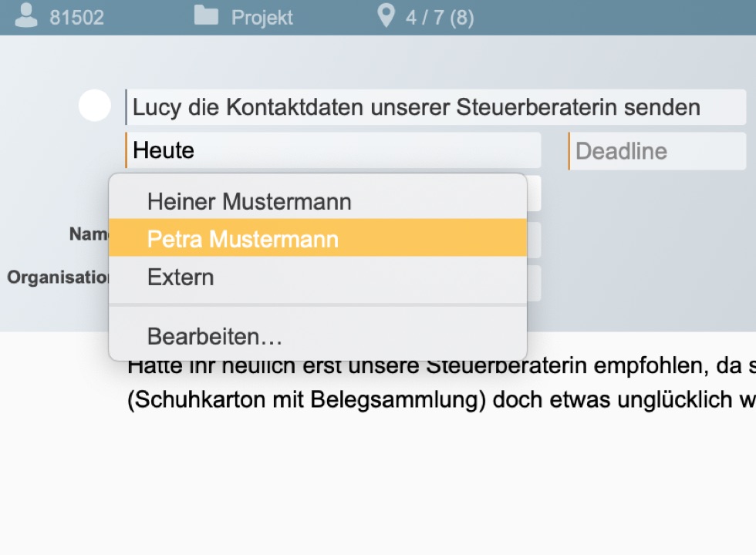Click the Projekt label in the top bar
756x555 pixels.
point(262,17)
